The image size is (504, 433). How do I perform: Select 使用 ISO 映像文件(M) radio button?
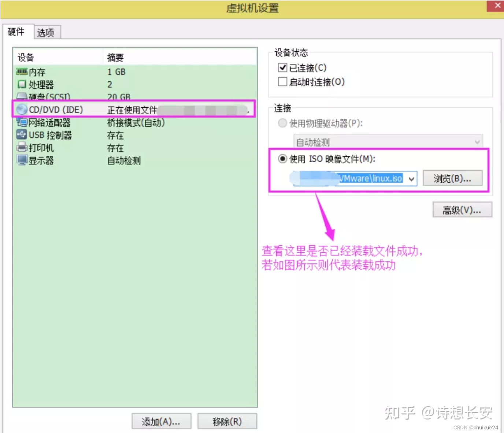click(x=282, y=159)
